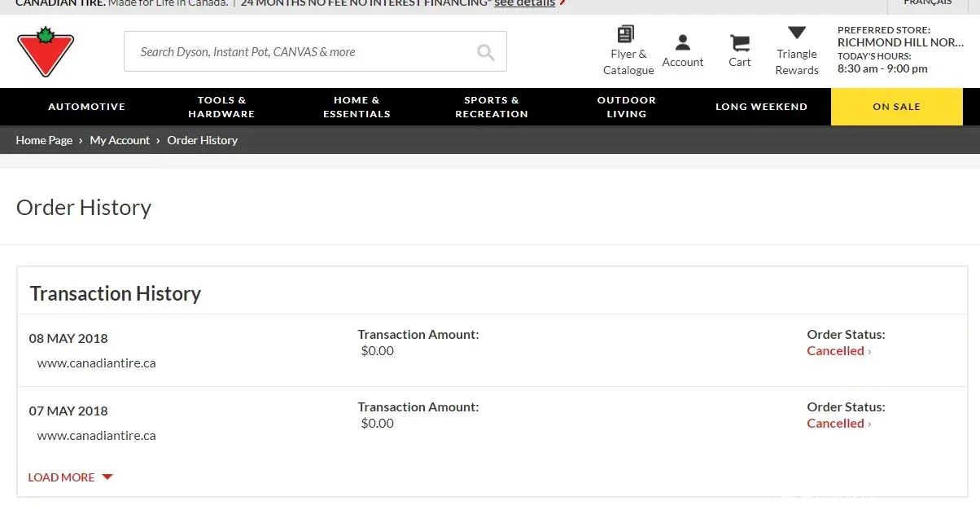Go to My Account breadcrumb

(x=120, y=140)
